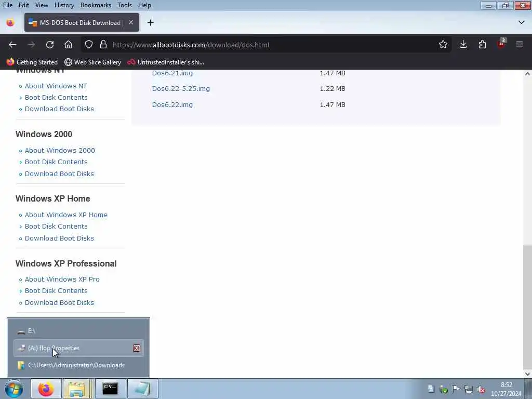Select (A:) flop Properties in the window list
The width and height of the screenshot is (532, 399).
78,348
